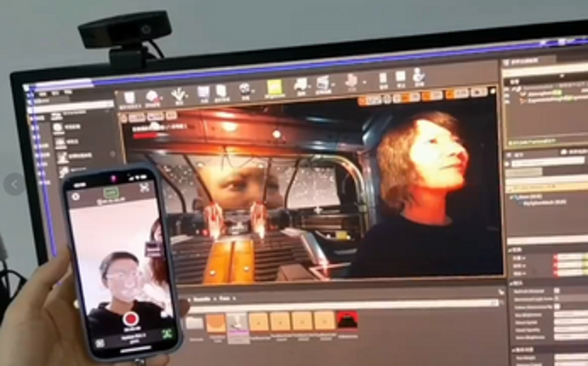Click the Build toolbar icon
This screenshot has height=366, width=588.
[x=351, y=81]
